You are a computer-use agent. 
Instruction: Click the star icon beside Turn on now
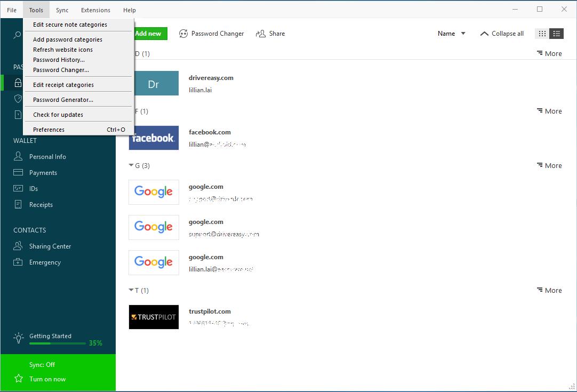19,378
